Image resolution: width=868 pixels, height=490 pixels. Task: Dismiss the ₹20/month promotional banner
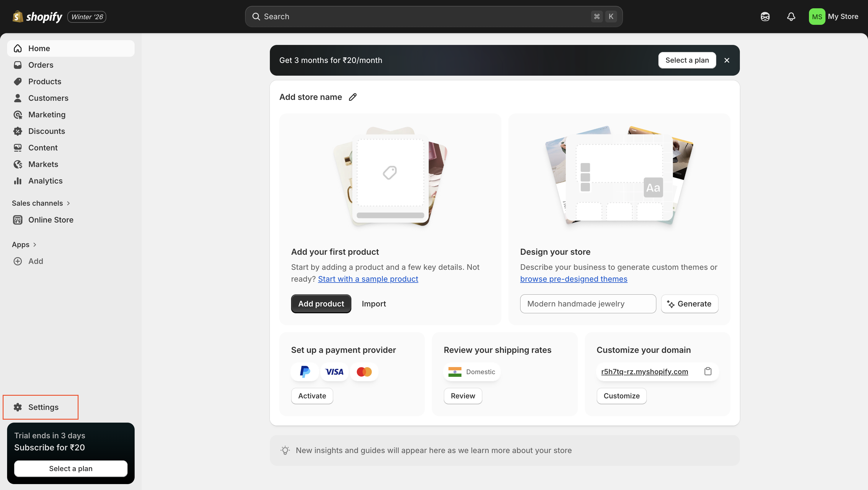[x=727, y=60]
